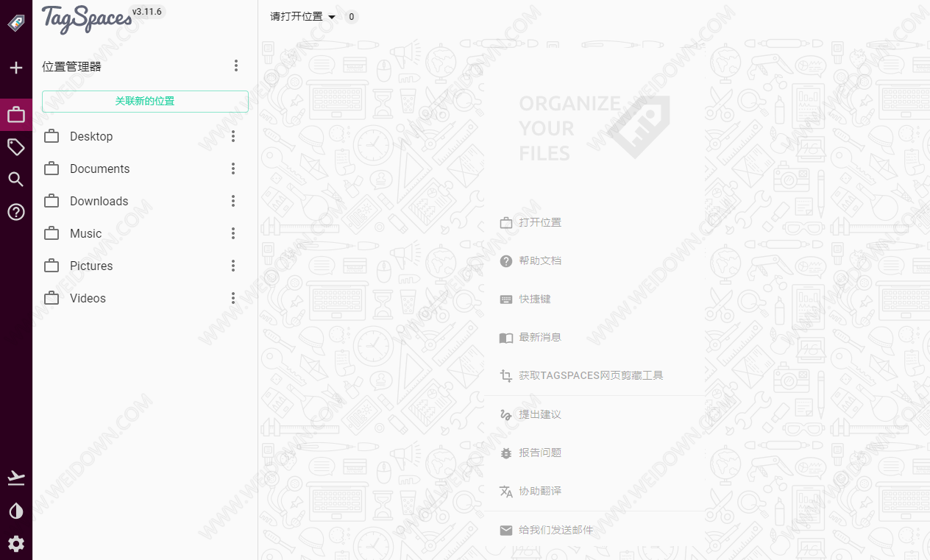Click the file count badge showing 0

coord(351,16)
